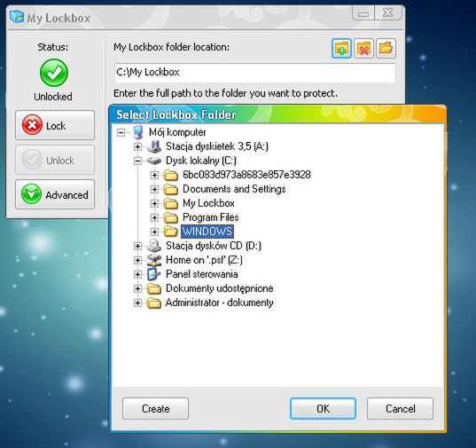Click the floppy drive A: icon
Viewport: 476px width, 448px height.
pyautogui.click(x=154, y=146)
